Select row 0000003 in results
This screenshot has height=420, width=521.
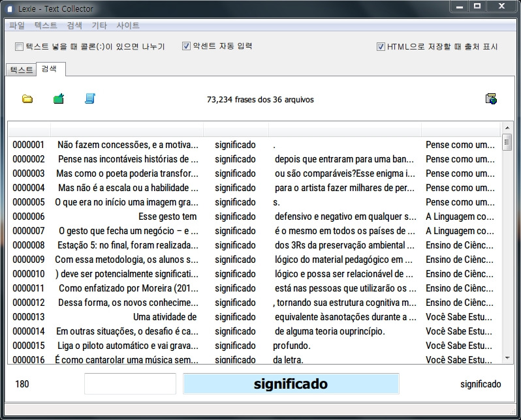click(x=254, y=173)
